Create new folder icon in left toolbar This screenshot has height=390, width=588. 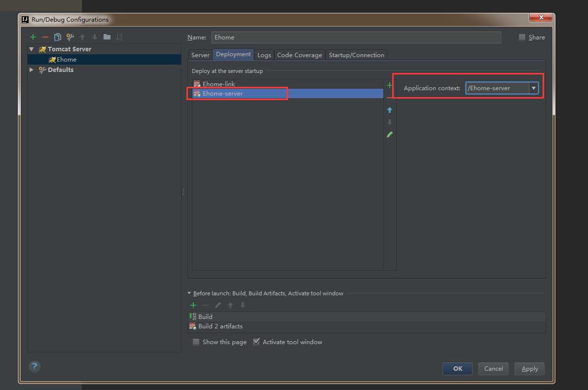point(107,36)
